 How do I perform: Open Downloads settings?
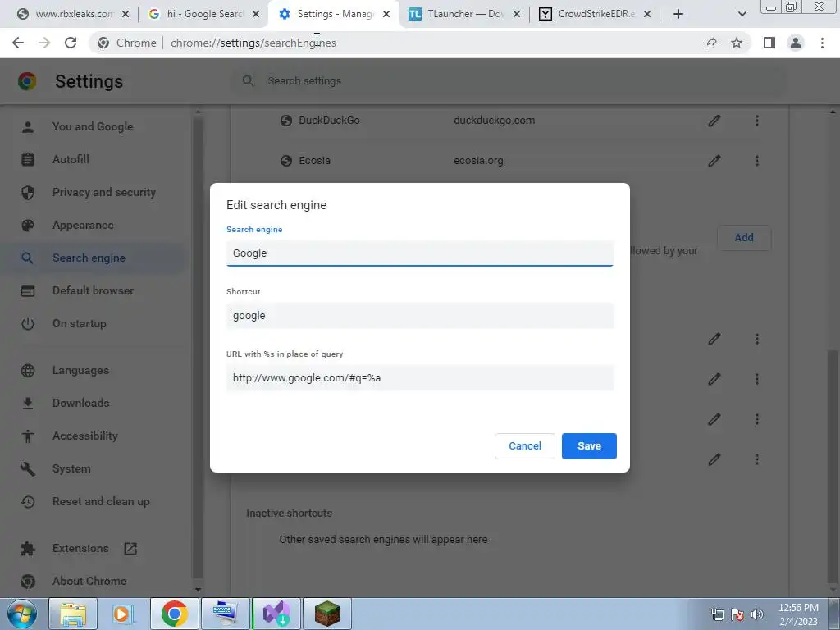pos(81,403)
